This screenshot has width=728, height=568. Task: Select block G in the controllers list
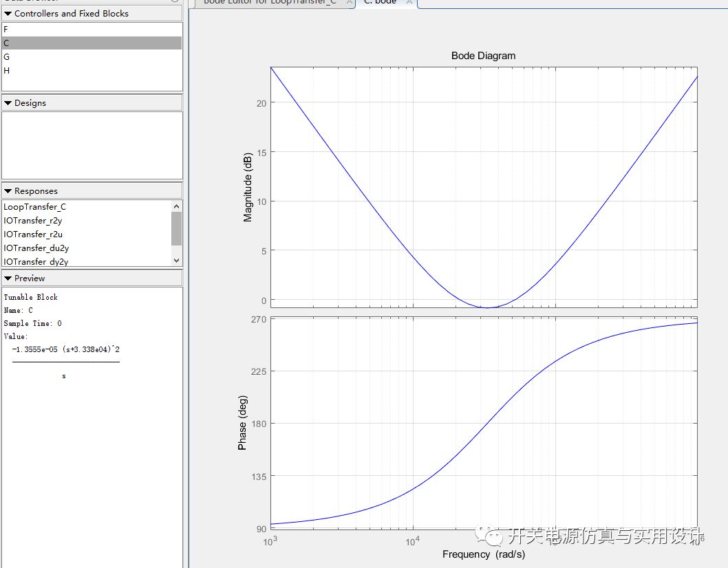coord(92,56)
